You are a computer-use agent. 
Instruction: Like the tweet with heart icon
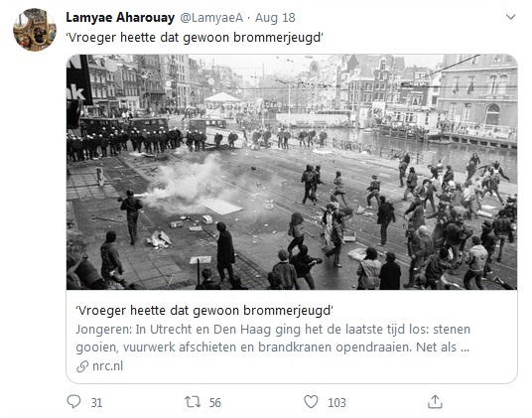[311, 402]
